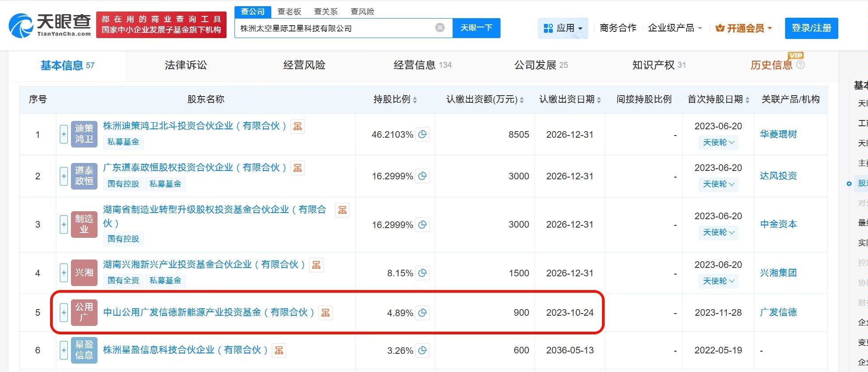Image resolution: width=868 pixels, height=372 pixels.
Task: Open the 企业级产品 dropdown
Action: click(675, 28)
